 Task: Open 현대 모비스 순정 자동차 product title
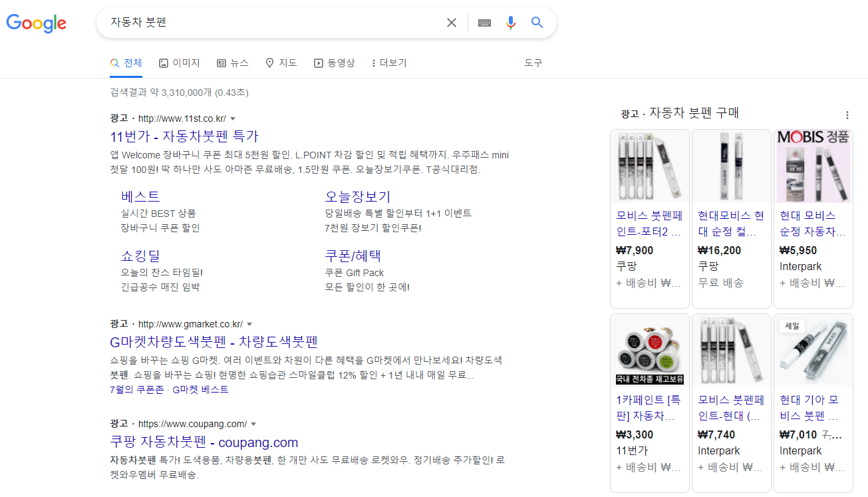coord(813,224)
